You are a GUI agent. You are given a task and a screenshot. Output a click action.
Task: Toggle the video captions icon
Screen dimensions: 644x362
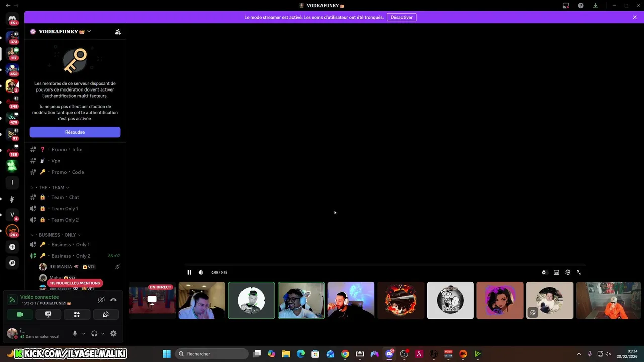pyautogui.click(x=556, y=272)
